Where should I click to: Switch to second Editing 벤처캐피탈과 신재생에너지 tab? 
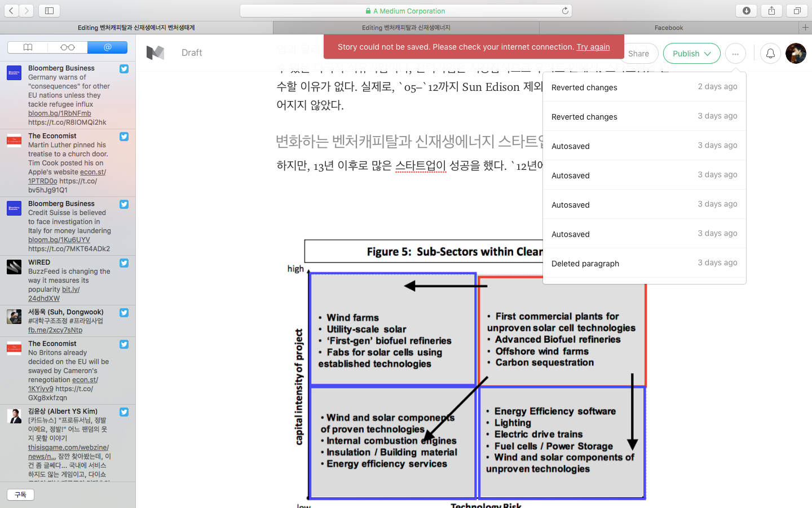406,28
